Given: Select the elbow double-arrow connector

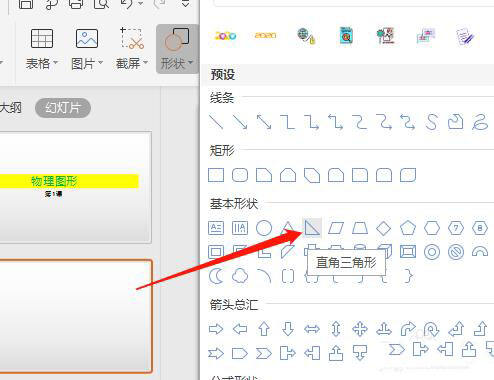Looking at the screenshot, I should click(336, 122).
